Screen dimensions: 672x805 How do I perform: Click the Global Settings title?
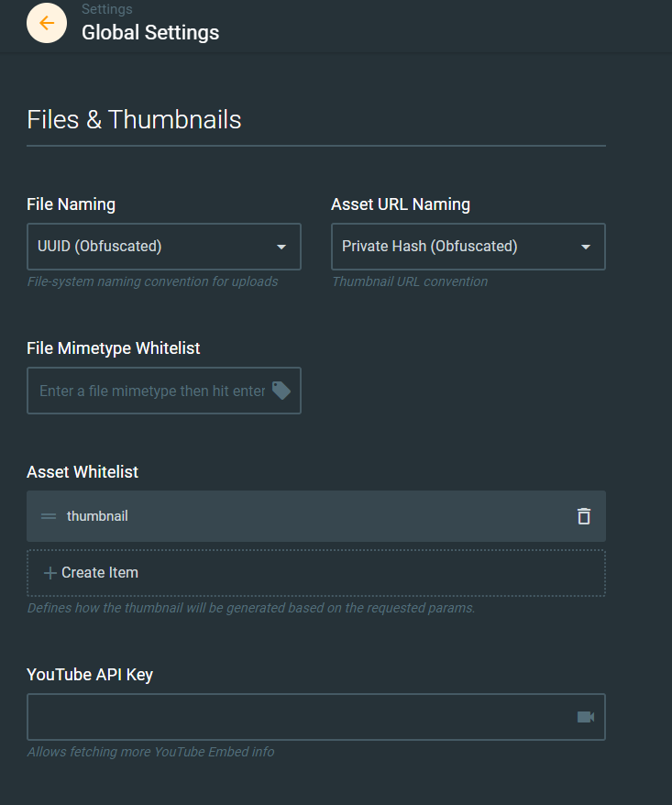coord(150,32)
